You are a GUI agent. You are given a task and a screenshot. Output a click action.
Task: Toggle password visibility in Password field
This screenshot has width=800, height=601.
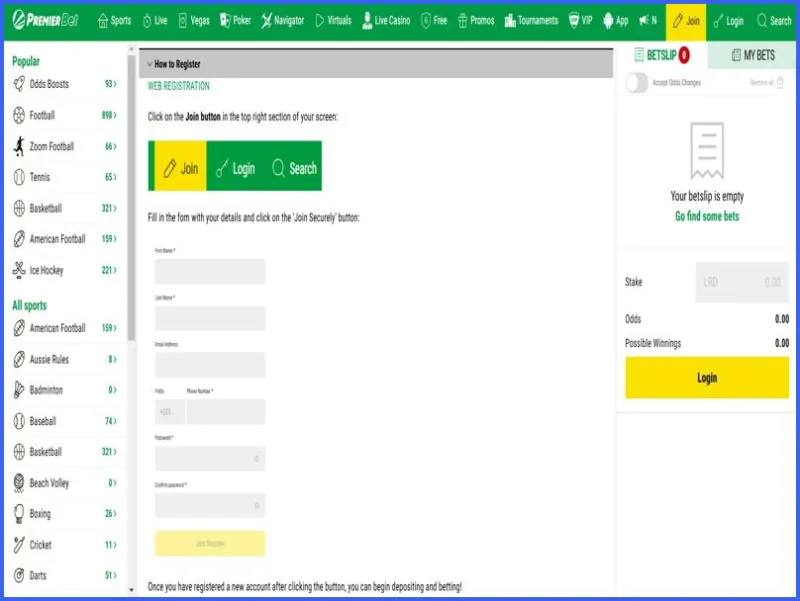click(x=257, y=459)
